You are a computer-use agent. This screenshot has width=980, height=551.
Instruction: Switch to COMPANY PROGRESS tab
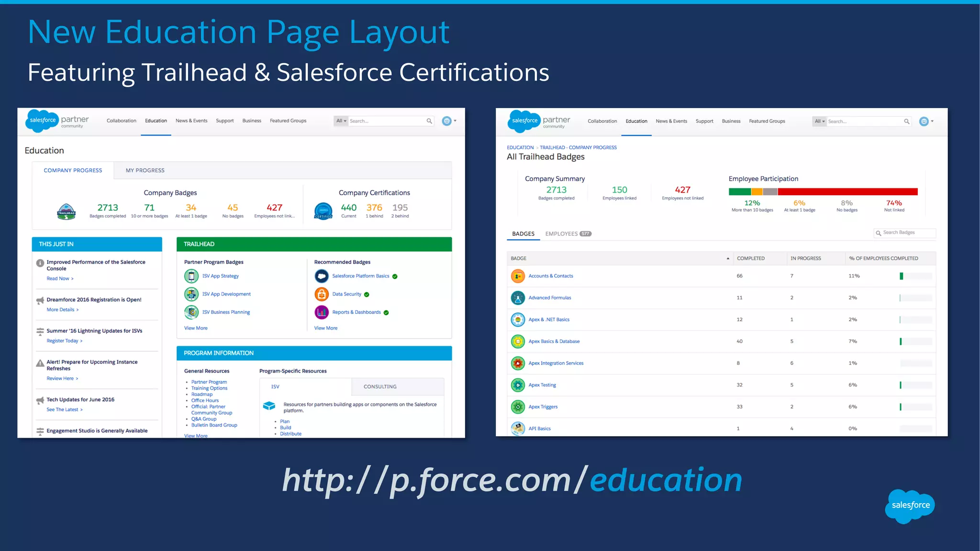pos(73,170)
